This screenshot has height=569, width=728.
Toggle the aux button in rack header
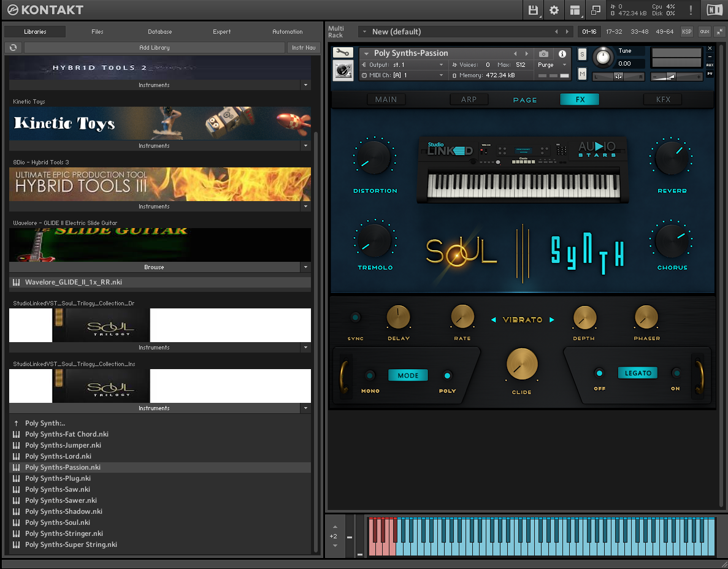click(x=704, y=31)
